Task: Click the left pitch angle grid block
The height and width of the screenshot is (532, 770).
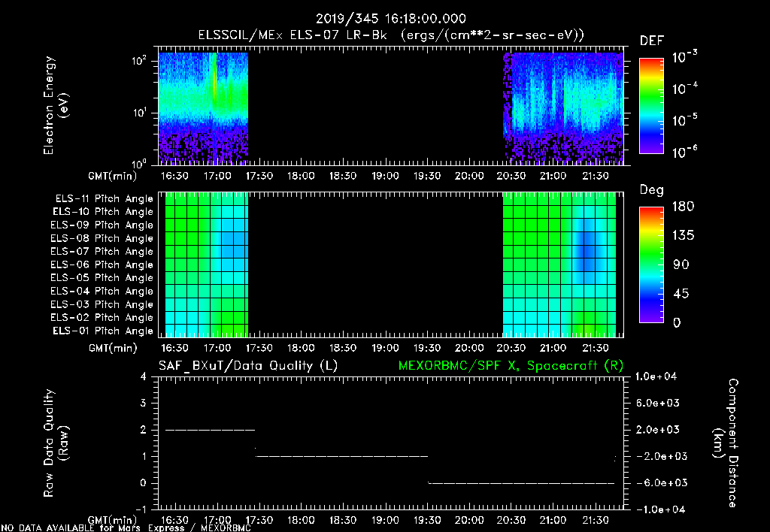Action: click(207, 264)
